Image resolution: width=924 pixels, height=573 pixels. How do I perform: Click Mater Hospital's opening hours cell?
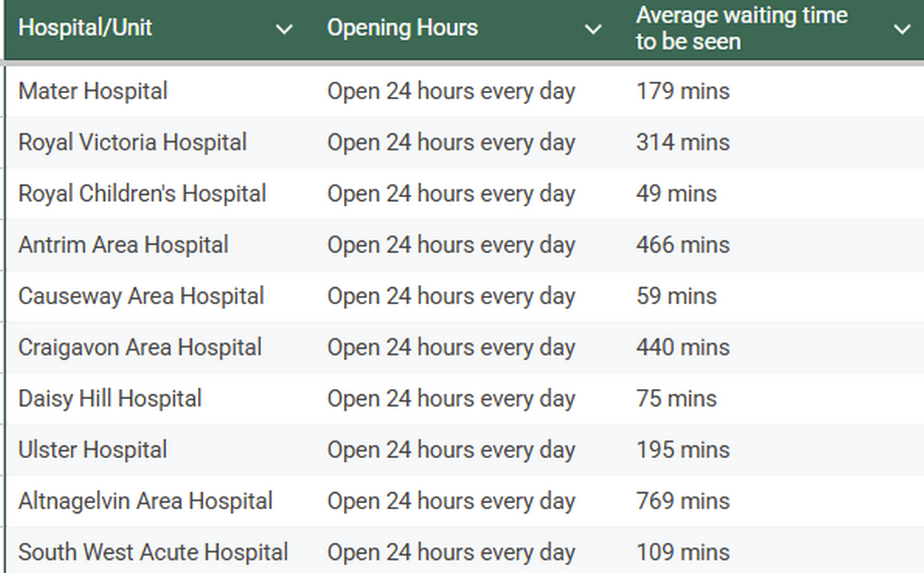[451, 91]
